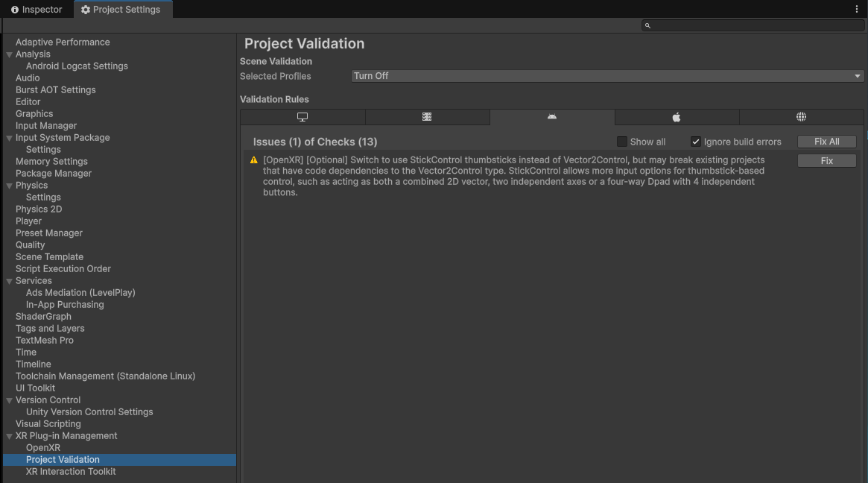Open In-App Purchasing settings
This screenshot has height=483, width=868.
(x=65, y=305)
